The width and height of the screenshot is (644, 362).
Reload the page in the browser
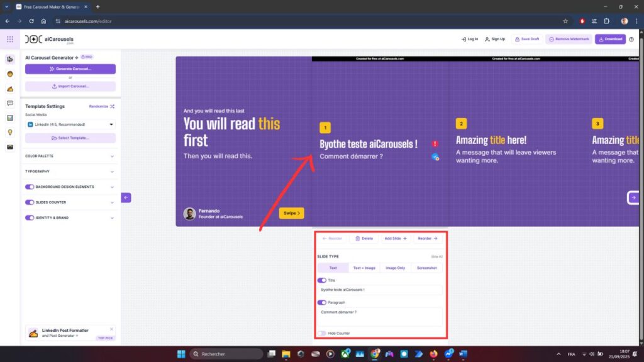point(31,21)
